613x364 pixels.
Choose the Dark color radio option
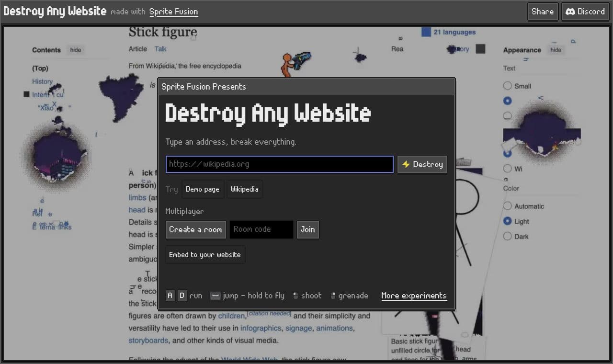(x=508, y=236)
